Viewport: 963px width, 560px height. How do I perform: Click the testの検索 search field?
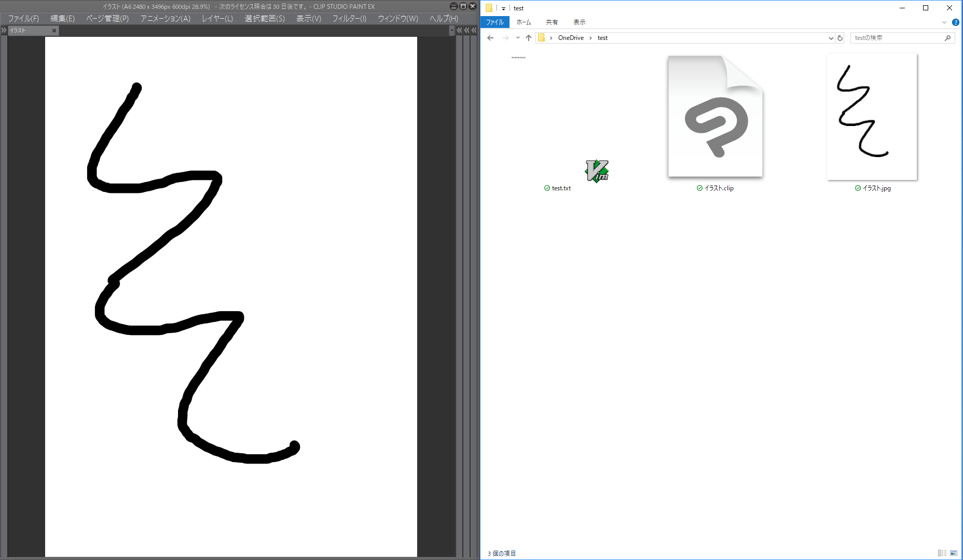coord(897,38)
